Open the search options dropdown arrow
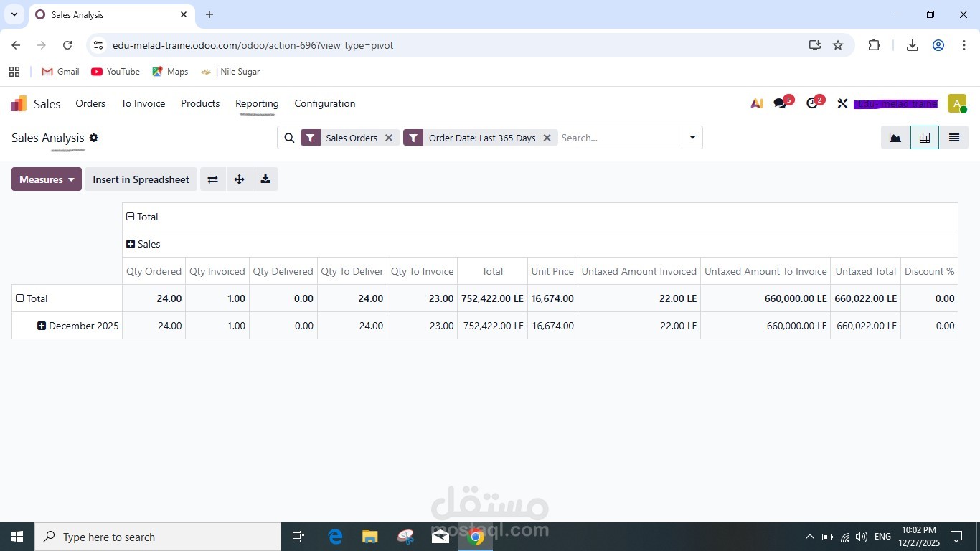 click(x=692, y=138)
